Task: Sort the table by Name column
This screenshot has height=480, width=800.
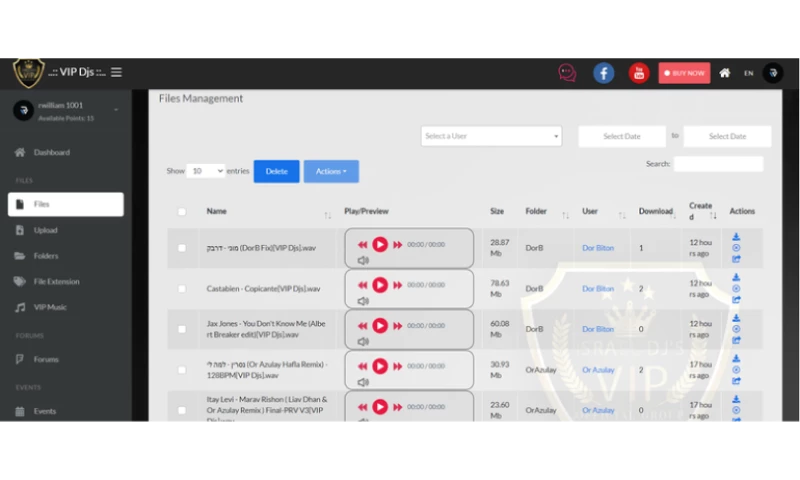Action: click(x=328, y=216)
